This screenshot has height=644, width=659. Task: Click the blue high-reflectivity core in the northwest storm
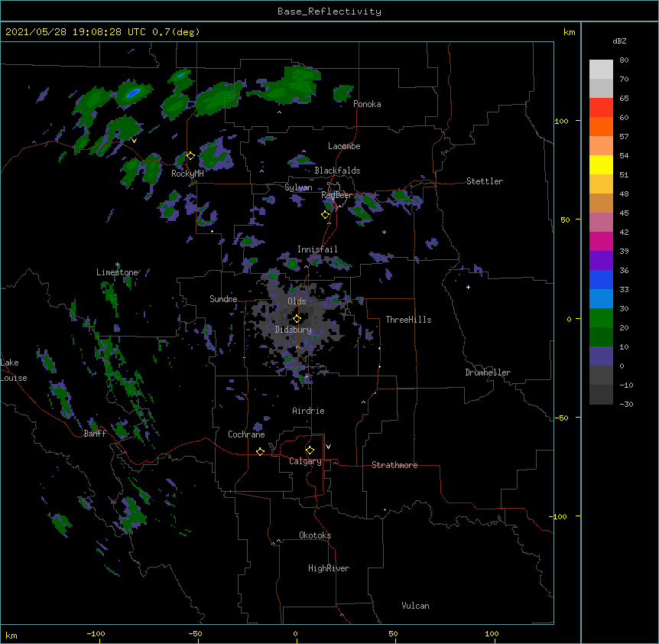coord(133,93)
